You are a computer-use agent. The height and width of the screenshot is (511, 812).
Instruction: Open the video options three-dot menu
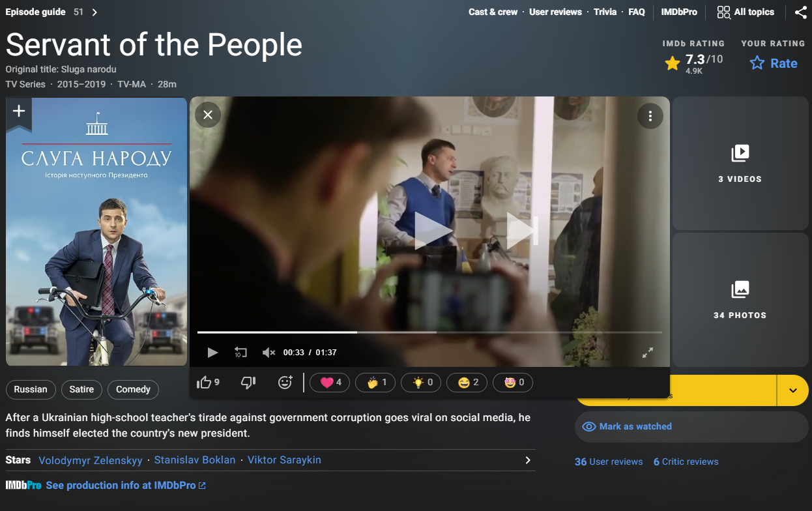650,116
